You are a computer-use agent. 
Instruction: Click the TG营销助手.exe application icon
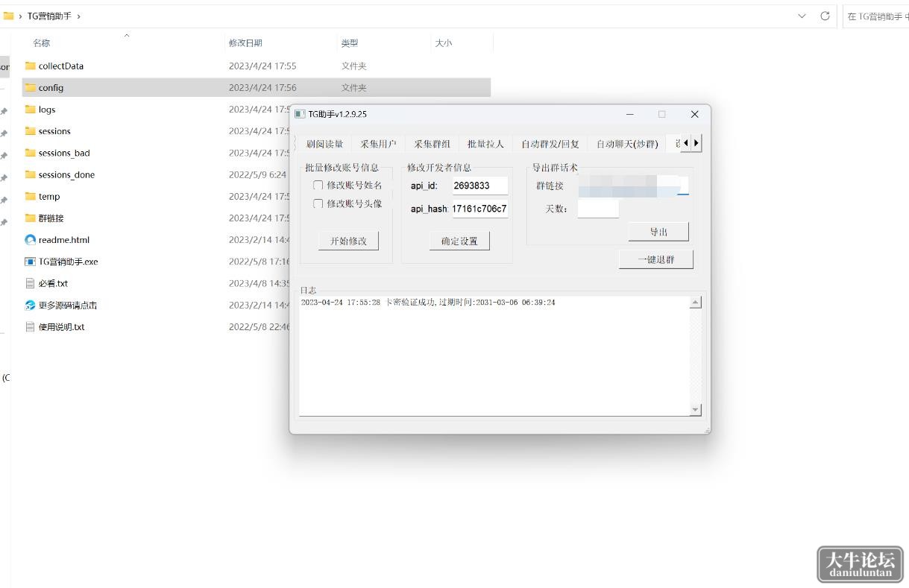[x=31, y=262]
